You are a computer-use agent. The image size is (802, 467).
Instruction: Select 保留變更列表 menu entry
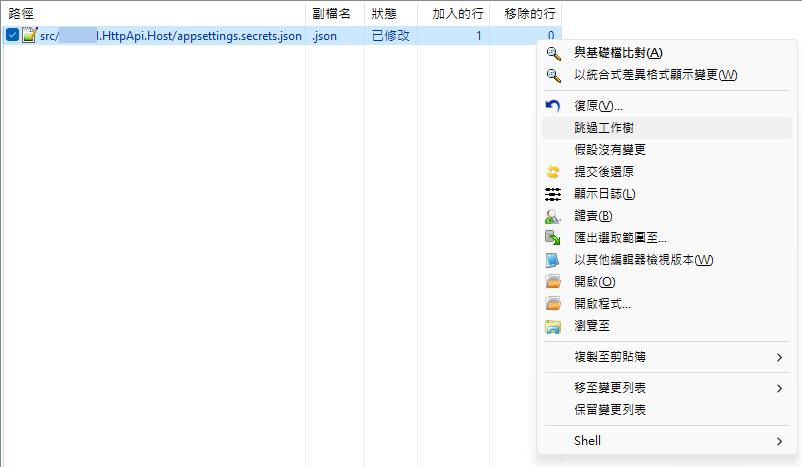(x=609, y=410)
